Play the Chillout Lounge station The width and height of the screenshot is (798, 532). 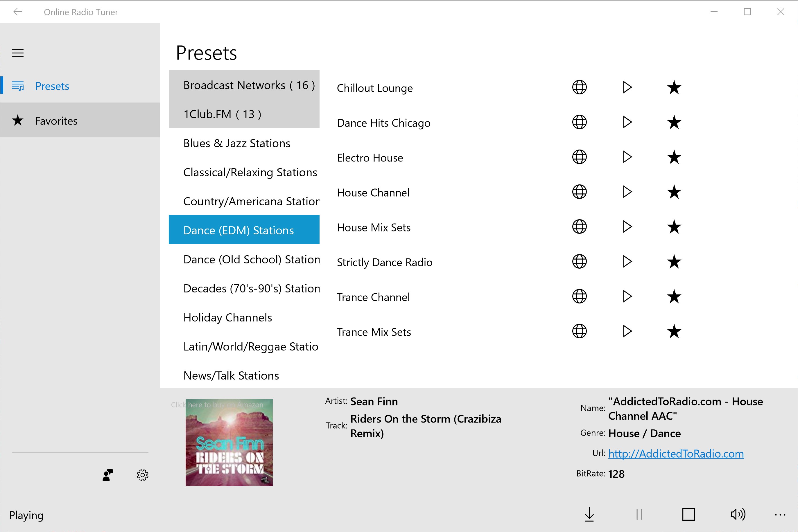(x=627, y=87)
